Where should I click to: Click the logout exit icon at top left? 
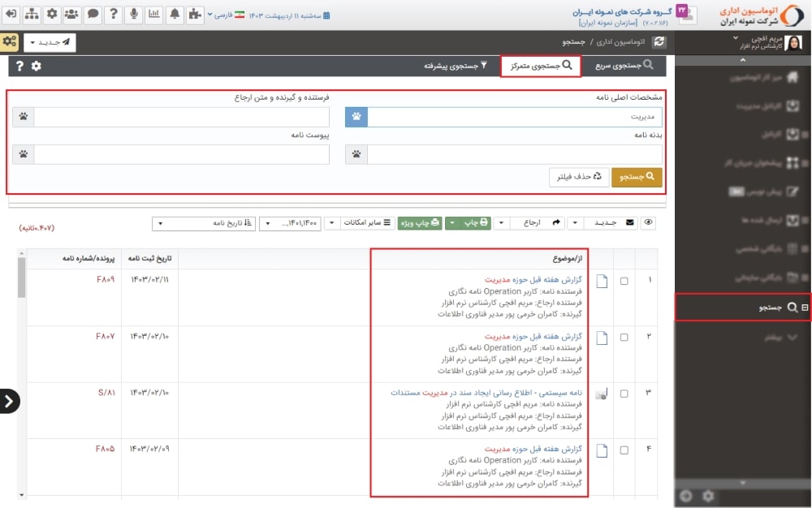(x=11, y=12)
